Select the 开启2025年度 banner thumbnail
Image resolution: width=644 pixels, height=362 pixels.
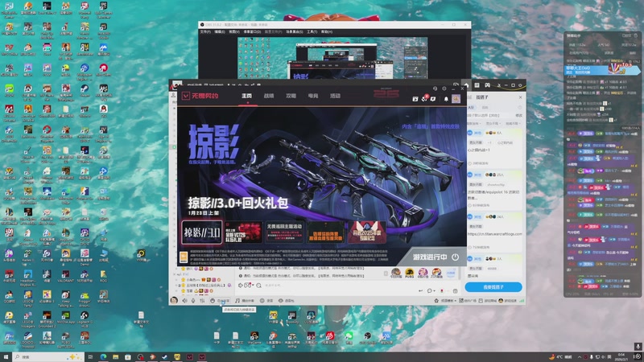tap(367, 232)
